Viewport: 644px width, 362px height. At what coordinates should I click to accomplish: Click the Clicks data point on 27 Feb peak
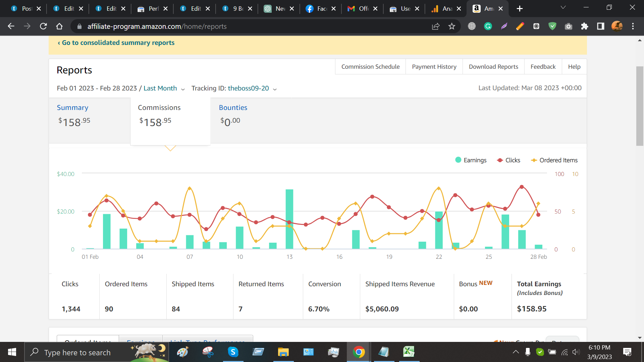[522, 187]
